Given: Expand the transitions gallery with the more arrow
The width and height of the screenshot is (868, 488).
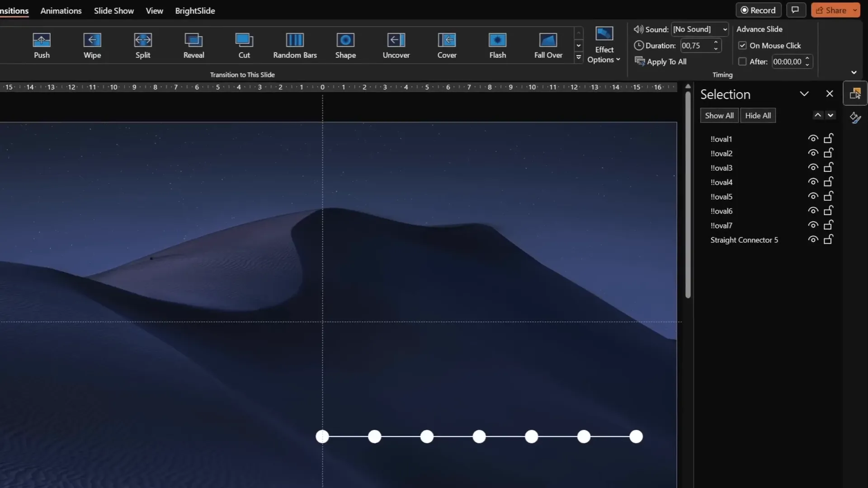Looking at the screenshot, I should click(579, 57).
